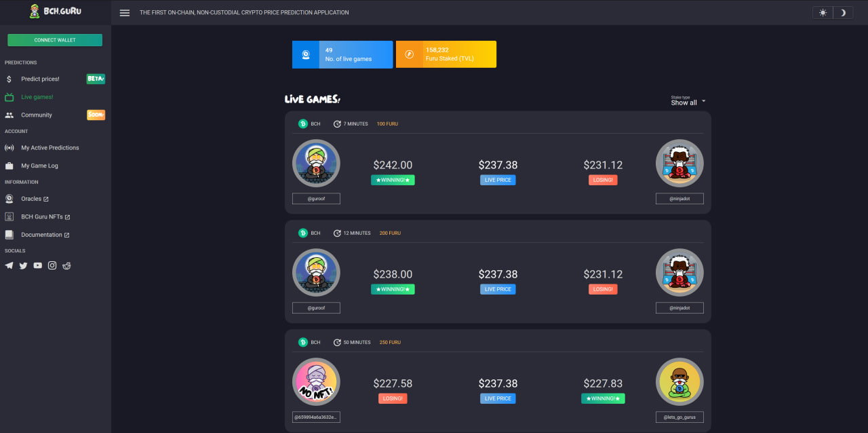Screen dimensions: 868x433
Task: Click the @ninjadot name tag in the 12 minutes game
Action: coord(679,308)
